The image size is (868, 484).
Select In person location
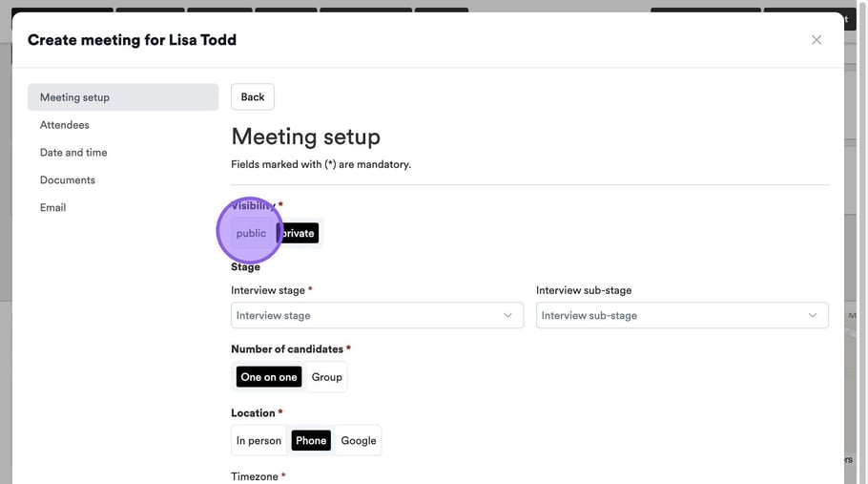pos(258,441)
